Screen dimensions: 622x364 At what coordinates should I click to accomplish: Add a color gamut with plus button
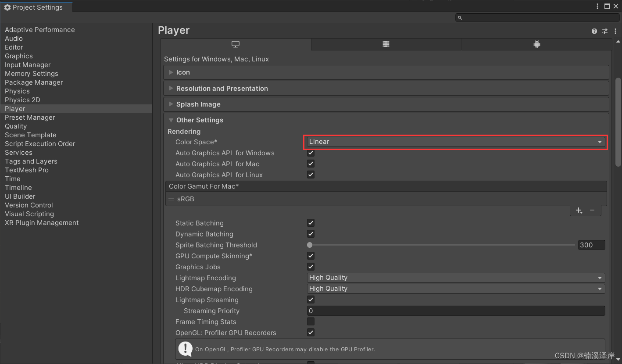tap(579, 211)
